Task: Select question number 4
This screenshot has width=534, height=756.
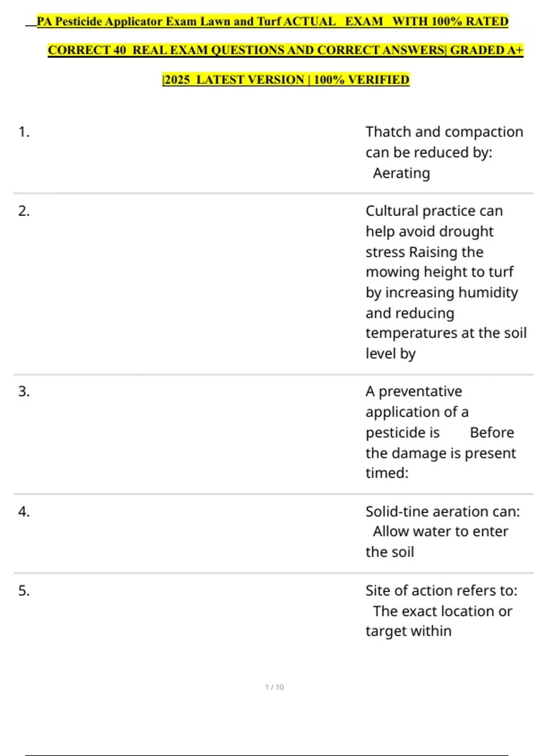Action: pyautogui.click(x=24, y=512)
